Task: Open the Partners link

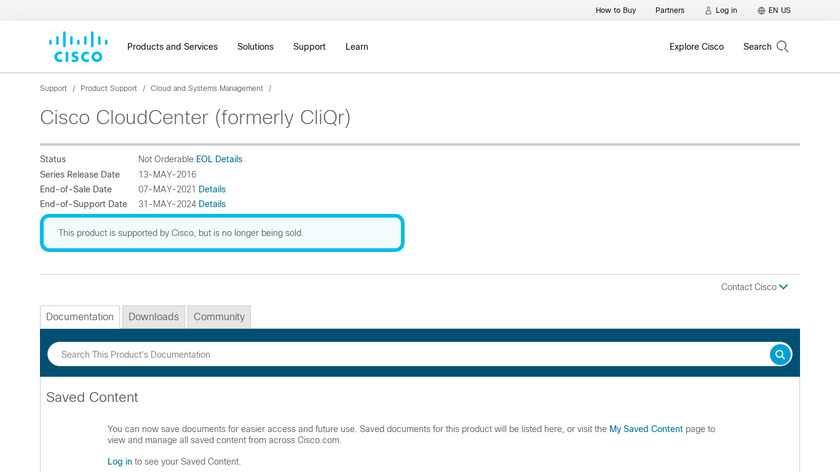Action: (x=670, y=10)
